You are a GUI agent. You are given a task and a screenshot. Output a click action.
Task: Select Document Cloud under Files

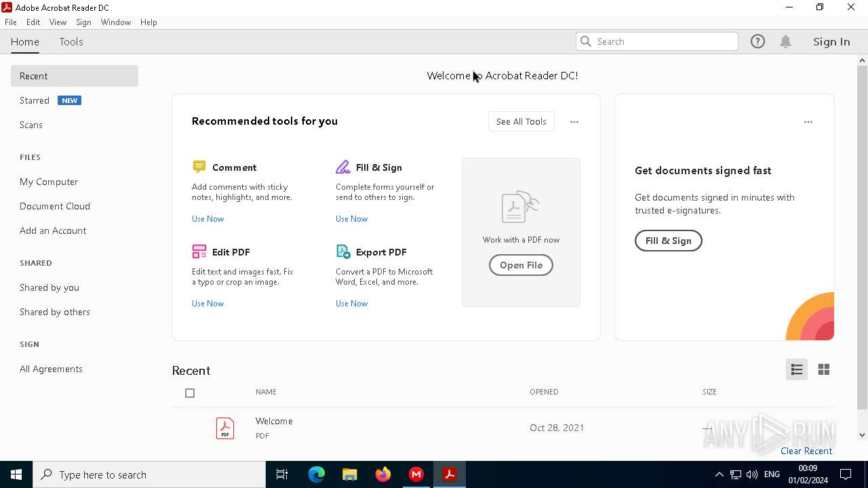click(55, 206)
